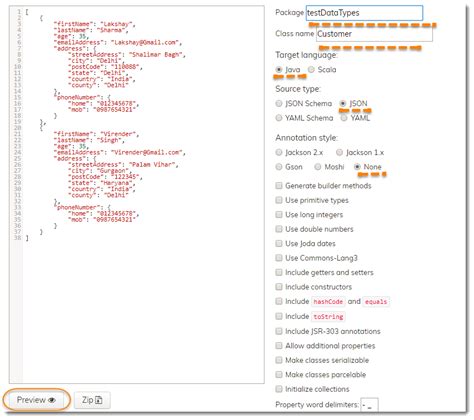Image resolution: width=474 pixels, height=420 pixels.
Task: Tick Include constructors checkbox
Action: (x=279, y=287)
